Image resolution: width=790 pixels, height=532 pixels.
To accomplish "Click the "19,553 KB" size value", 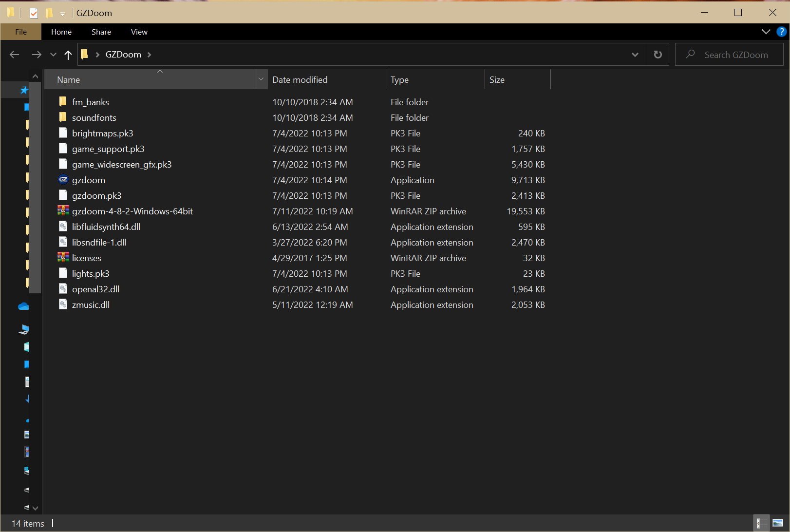I will click(x=526, y=211).
